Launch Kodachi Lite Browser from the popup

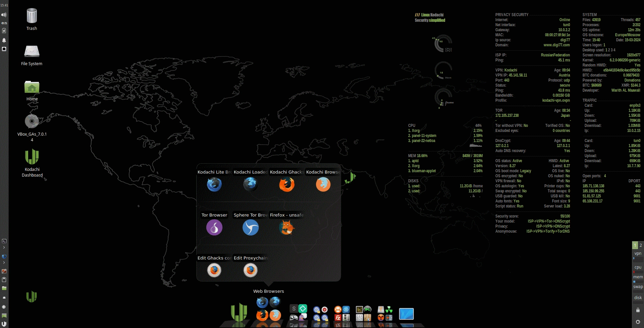click(x=214, y=184)
